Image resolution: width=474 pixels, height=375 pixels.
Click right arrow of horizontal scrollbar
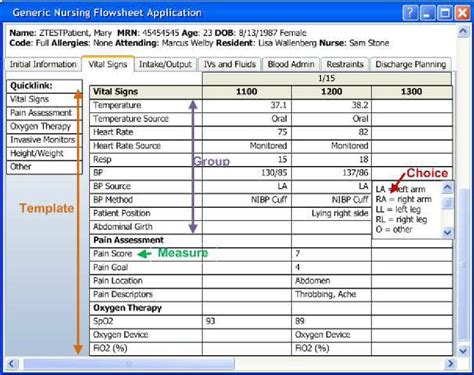click(x=450, y=363)
